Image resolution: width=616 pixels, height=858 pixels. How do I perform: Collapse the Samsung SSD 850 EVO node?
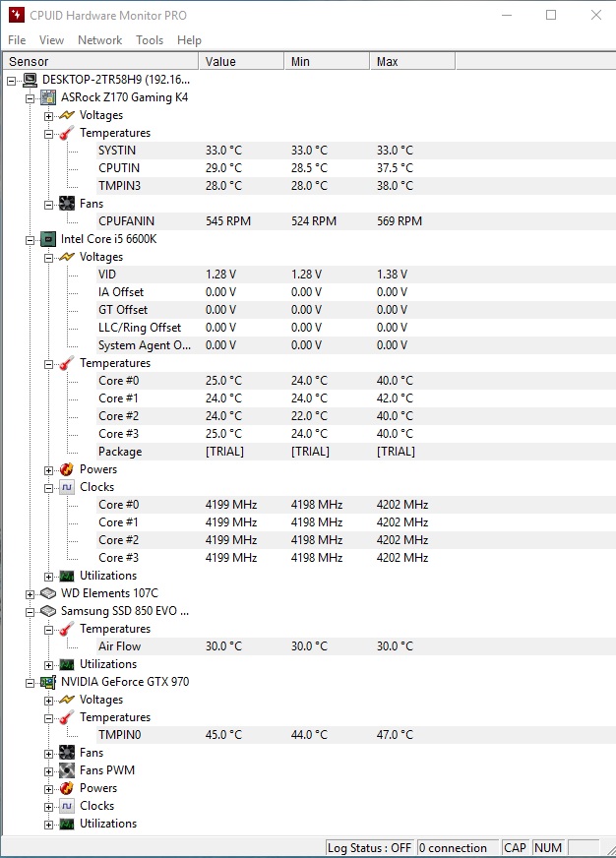click(x=31, y=612)
